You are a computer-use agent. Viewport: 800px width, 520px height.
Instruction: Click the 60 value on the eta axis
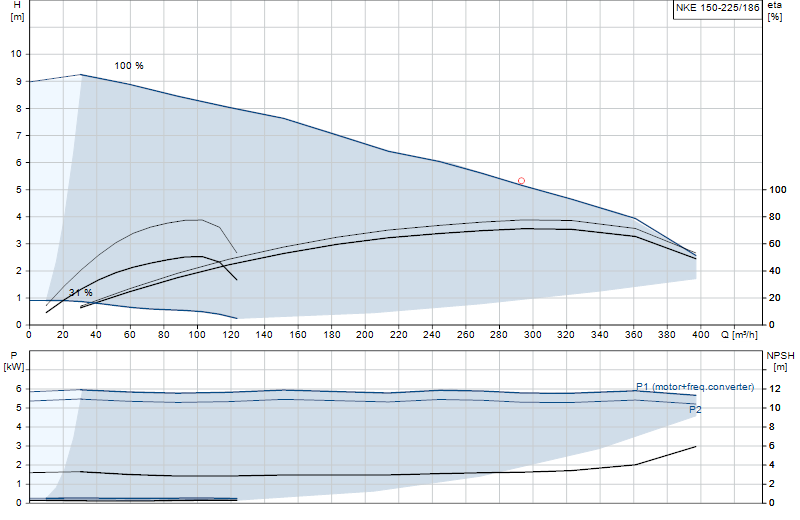coord(774,244)
